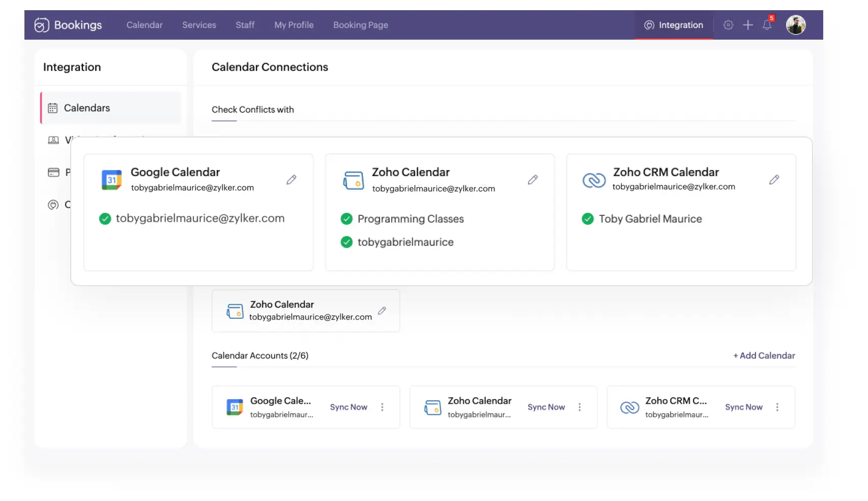Click the lower Zoho Calendar email text
Viewport: 868px width, 501px height.
coord(310,317)
